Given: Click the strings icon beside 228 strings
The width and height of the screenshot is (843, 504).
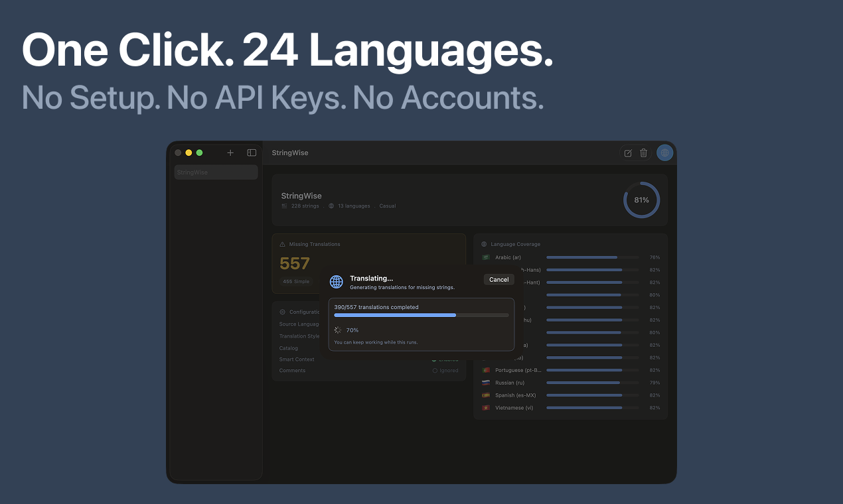Looking at the screenshot, I should coord(285,206).
